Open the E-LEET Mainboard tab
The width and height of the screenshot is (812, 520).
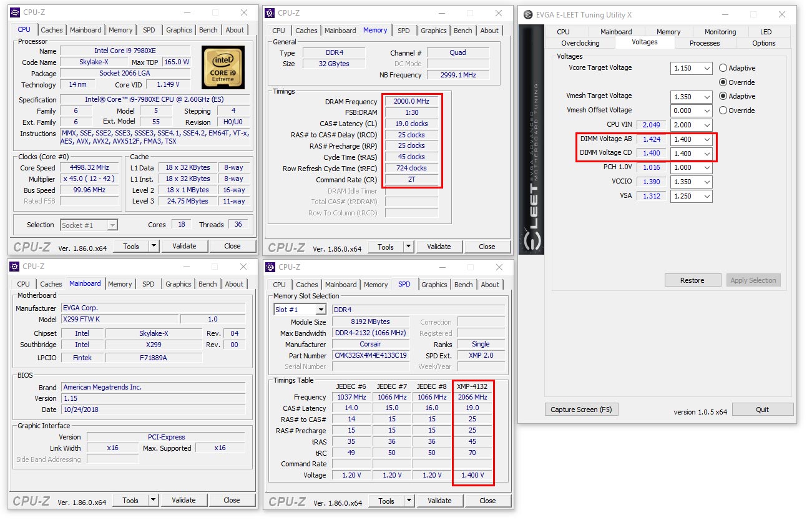point(616,32)
